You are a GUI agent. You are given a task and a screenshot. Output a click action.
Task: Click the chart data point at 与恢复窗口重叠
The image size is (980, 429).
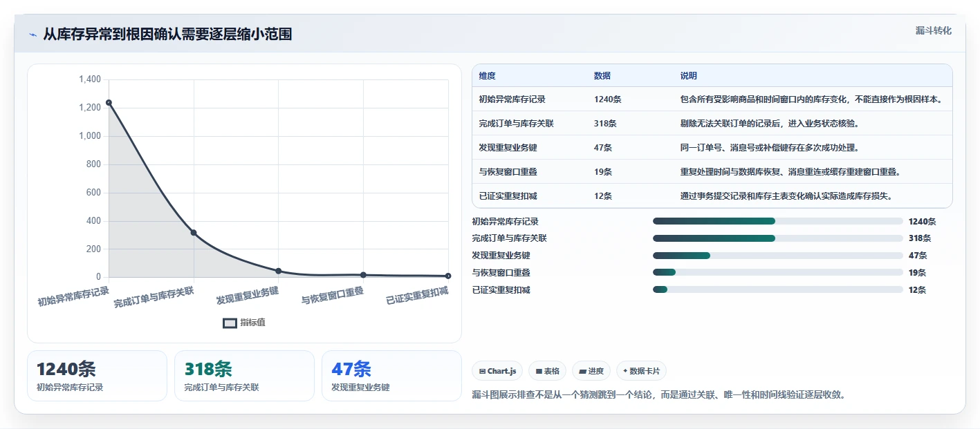point(363,275)
